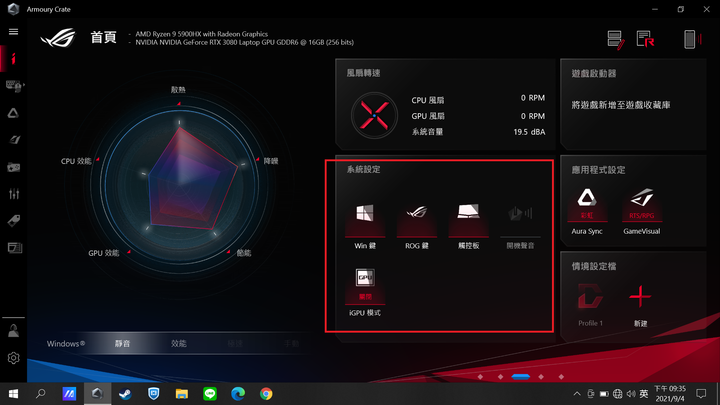Open the volume icon in system tray

pos(631,394)
